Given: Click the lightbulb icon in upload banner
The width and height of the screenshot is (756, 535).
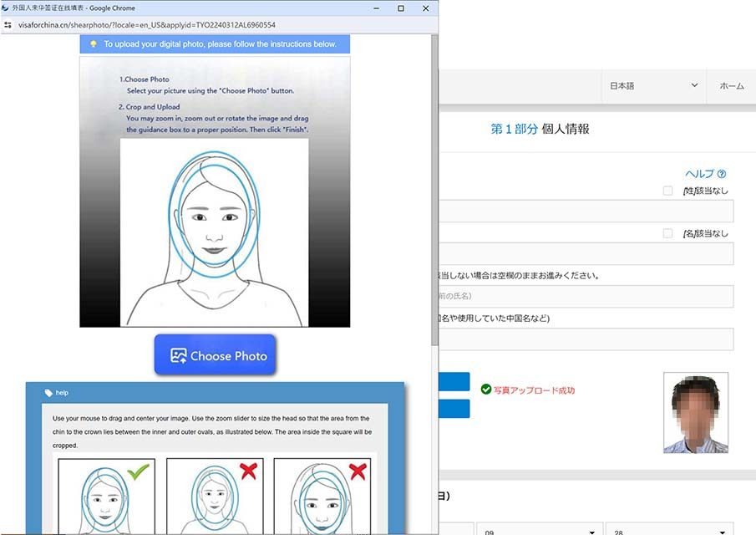Looking at the screenshot, I should pos(94,44).
